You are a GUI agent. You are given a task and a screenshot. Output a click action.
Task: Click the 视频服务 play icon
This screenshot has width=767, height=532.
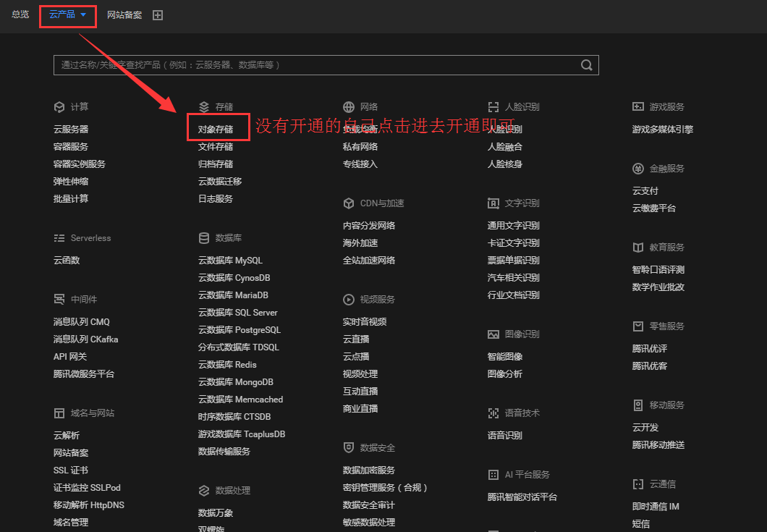(x=349, y=299)
